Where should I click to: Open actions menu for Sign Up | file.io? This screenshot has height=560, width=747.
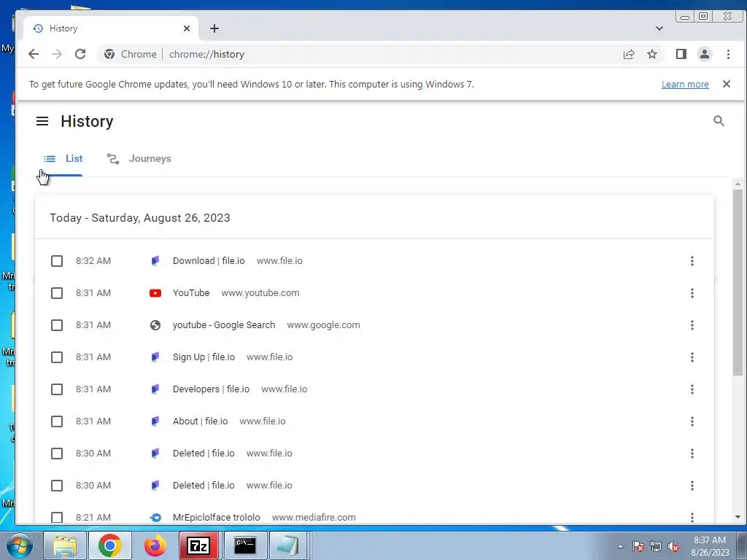tap(692, 357)
